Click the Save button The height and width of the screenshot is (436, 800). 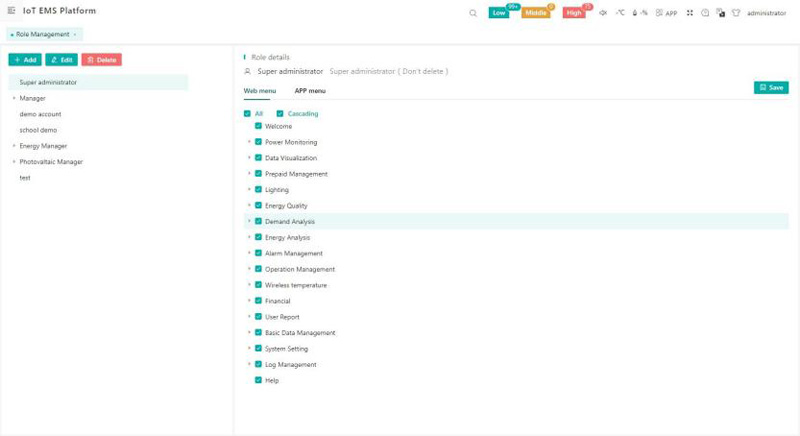click(771, 88)
